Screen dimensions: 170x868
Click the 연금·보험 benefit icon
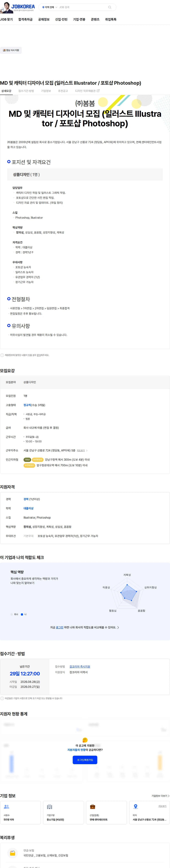tap(12, 853)
